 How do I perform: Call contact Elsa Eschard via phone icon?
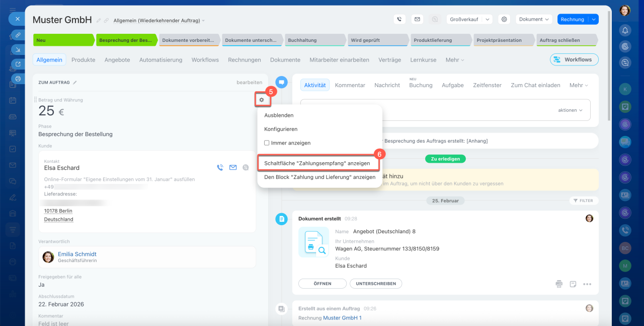(x=220, y=168)
